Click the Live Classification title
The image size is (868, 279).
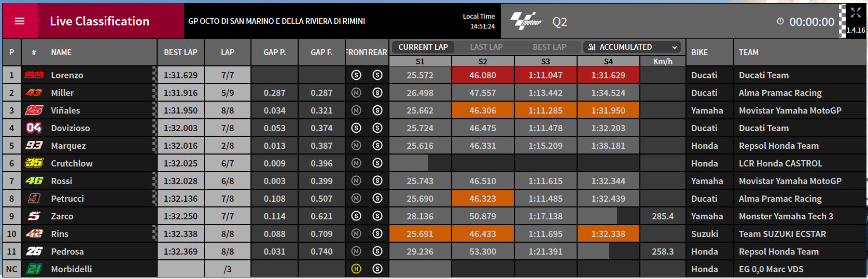coord(100,21)
